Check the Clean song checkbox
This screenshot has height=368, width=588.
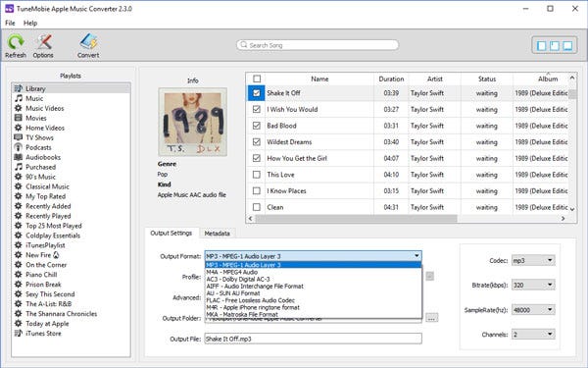pos(257,207)
